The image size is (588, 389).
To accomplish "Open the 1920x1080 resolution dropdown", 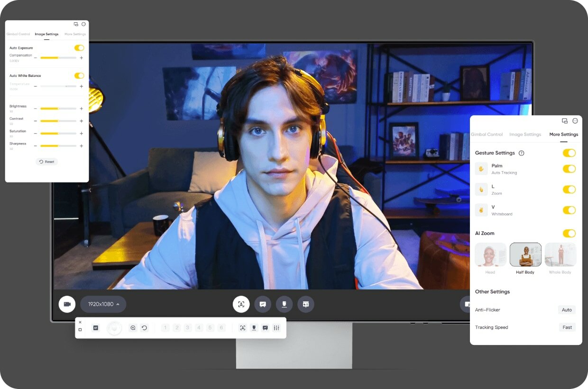I will [103, 304].
